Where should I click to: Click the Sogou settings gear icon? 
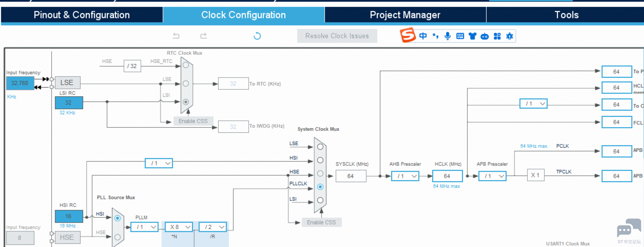click(x=510, y=36)
